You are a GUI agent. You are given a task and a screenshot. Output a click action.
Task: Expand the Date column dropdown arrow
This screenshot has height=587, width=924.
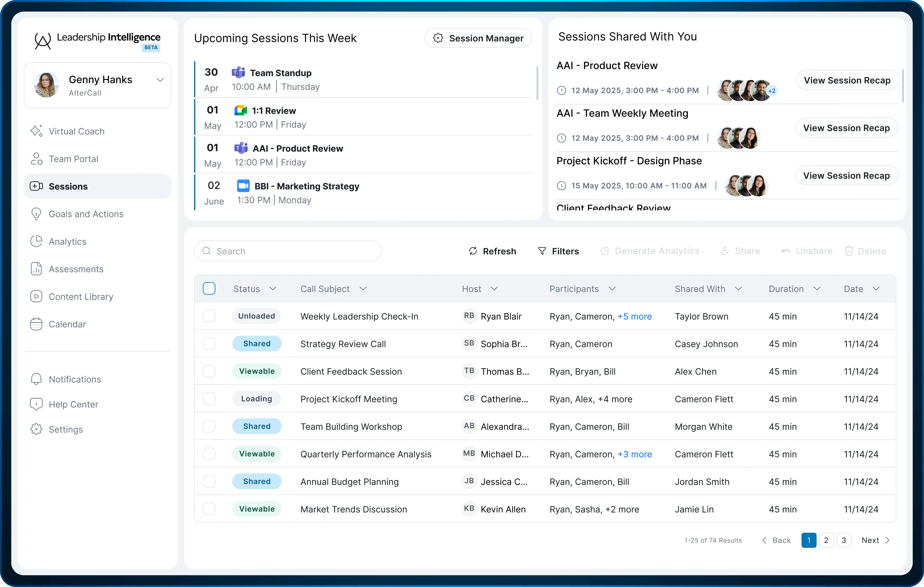pyautogui.click(x=876, y=289)
